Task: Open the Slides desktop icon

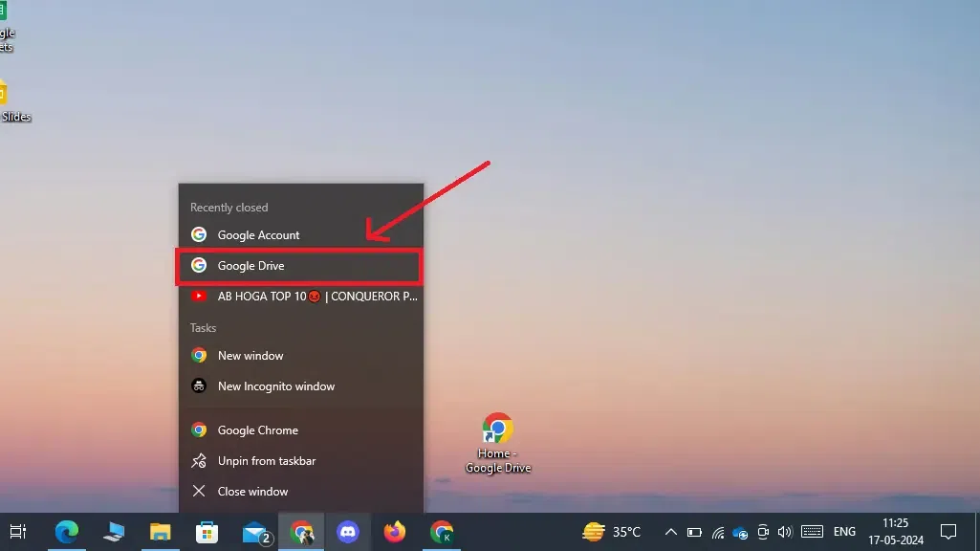Action: click(x=13, y=101)
